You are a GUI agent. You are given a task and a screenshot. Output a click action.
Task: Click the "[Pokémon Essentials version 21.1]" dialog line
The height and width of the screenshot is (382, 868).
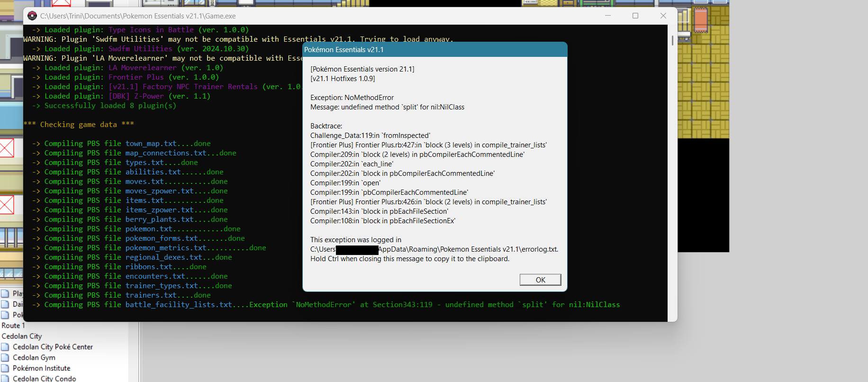[x=362, y=69]
